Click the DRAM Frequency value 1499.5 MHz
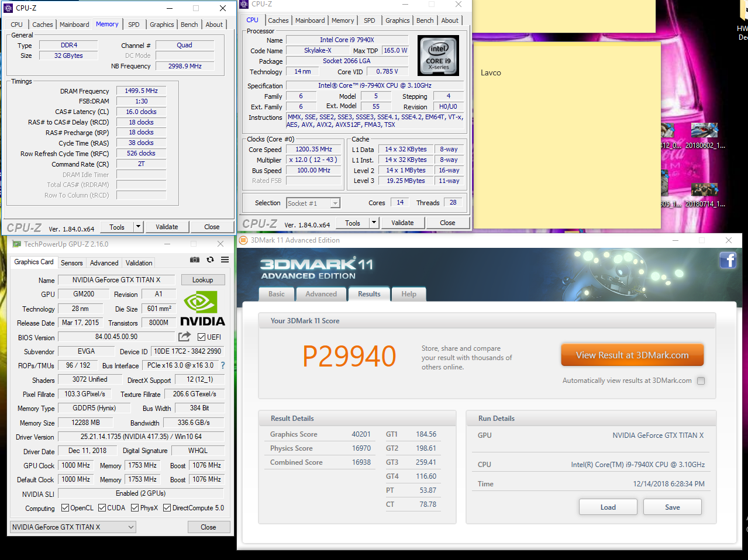 [141, 91]
